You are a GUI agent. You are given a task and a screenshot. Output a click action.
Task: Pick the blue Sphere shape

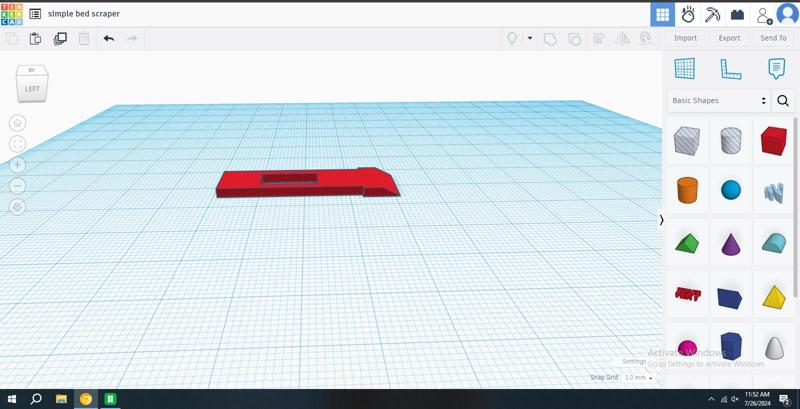point(731,190)
